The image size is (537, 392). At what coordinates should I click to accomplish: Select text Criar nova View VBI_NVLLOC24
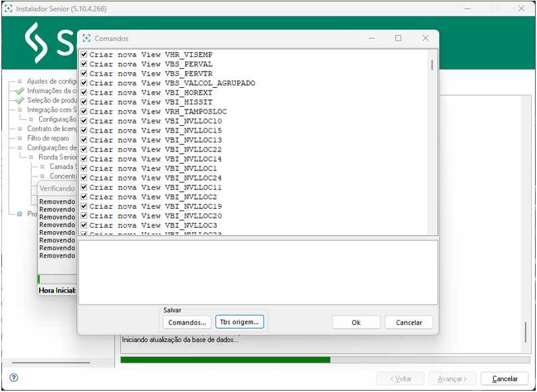155,178
